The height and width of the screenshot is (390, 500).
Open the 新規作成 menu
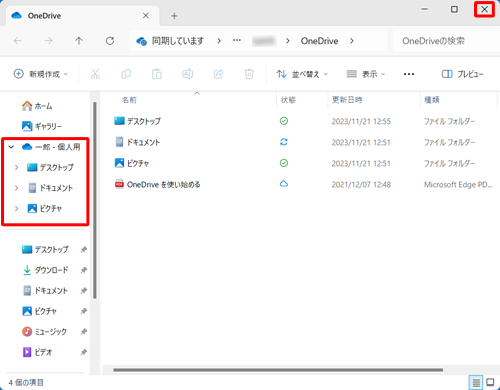41,74
